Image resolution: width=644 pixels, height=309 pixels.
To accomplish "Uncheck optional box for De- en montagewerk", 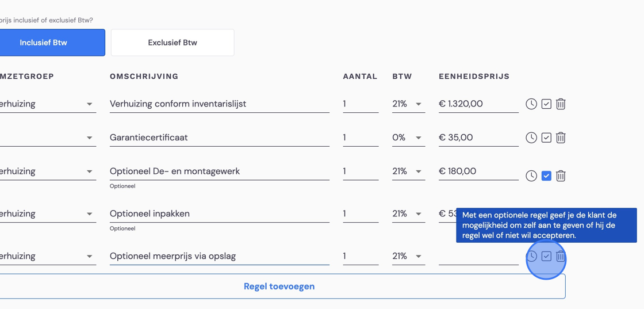I will coord(546,176).
